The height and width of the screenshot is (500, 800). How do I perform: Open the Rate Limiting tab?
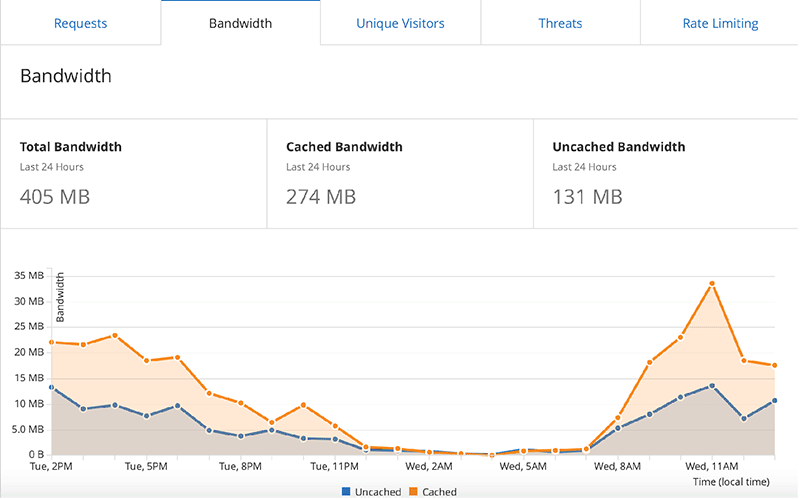coord(720,23)
